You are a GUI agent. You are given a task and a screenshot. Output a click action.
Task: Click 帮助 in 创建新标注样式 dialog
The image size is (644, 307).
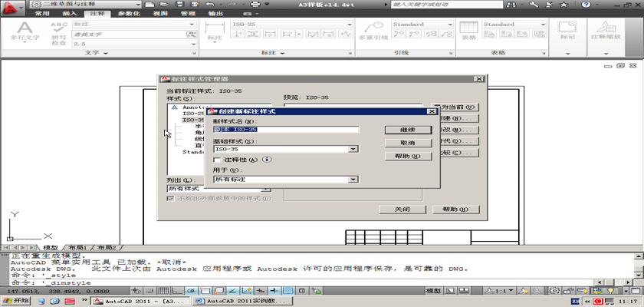(x=408, y=157)
